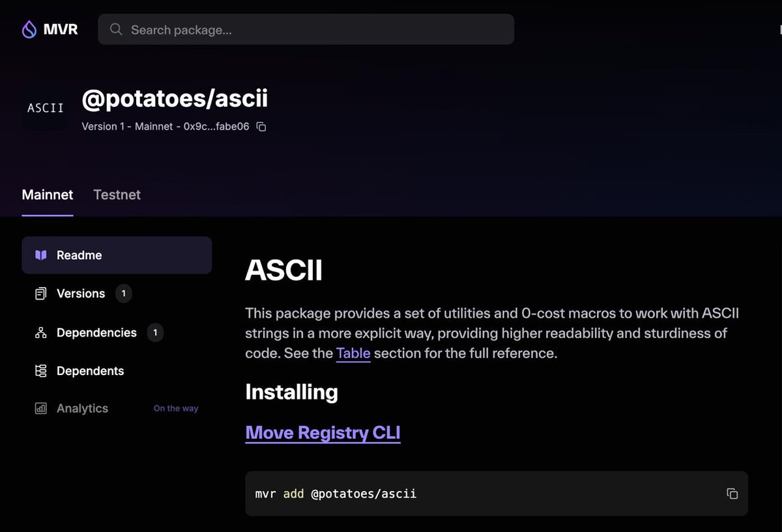
Task: Click the ASCII readme heading
Action: coord(284,270)
